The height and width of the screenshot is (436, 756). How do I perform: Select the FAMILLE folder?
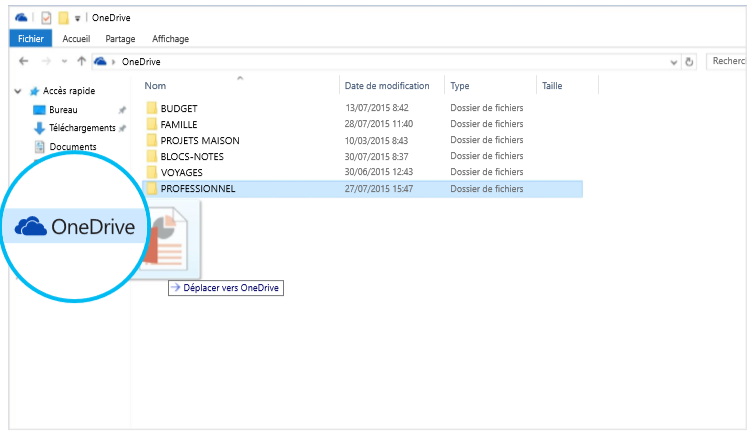(179, 124)
